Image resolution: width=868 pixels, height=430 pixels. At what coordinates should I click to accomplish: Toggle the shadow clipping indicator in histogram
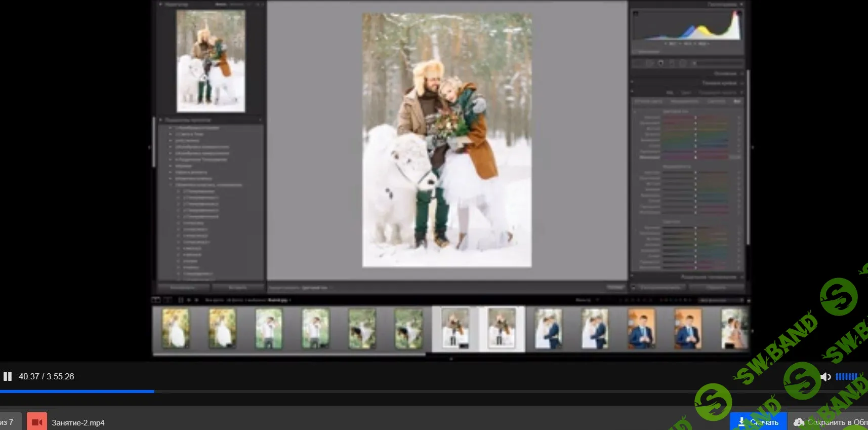[x=636, y=14]
